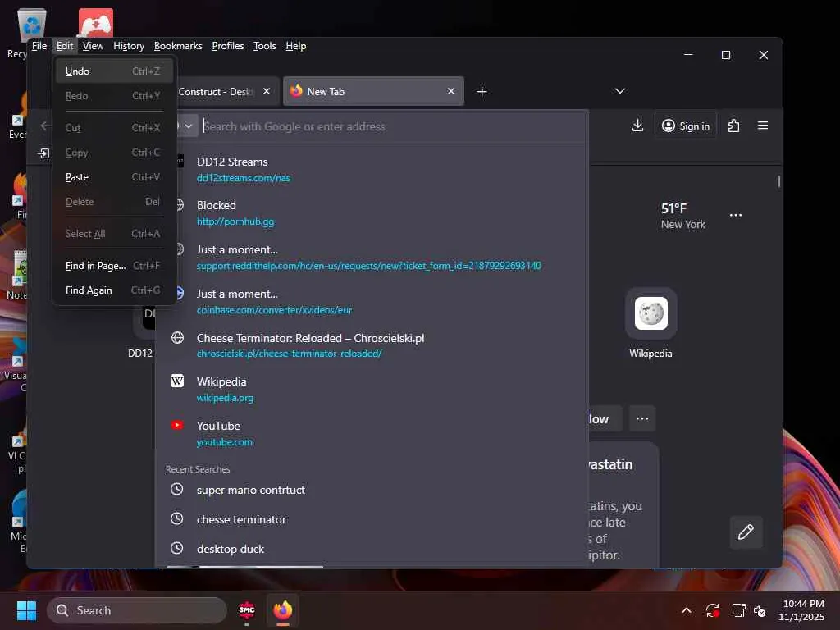The image size is (840, 630).
Task: Expand the list all tabs chevron
Action: coord(620,91)
